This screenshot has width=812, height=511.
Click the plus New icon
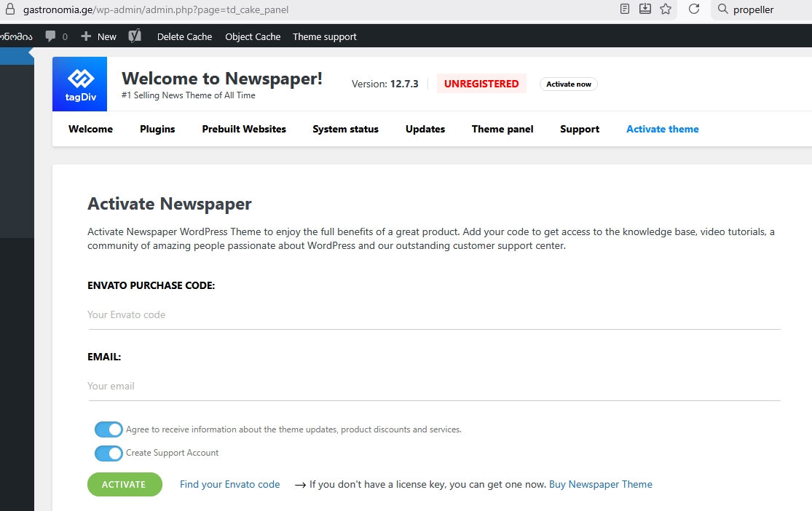[x=86, y=36]
